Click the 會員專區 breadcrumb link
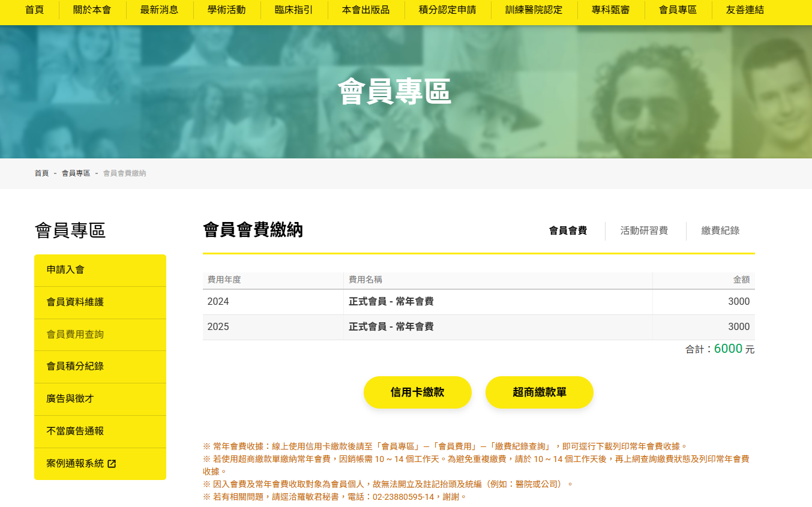Viewport: 812px width, 507px height. [76, 173]
